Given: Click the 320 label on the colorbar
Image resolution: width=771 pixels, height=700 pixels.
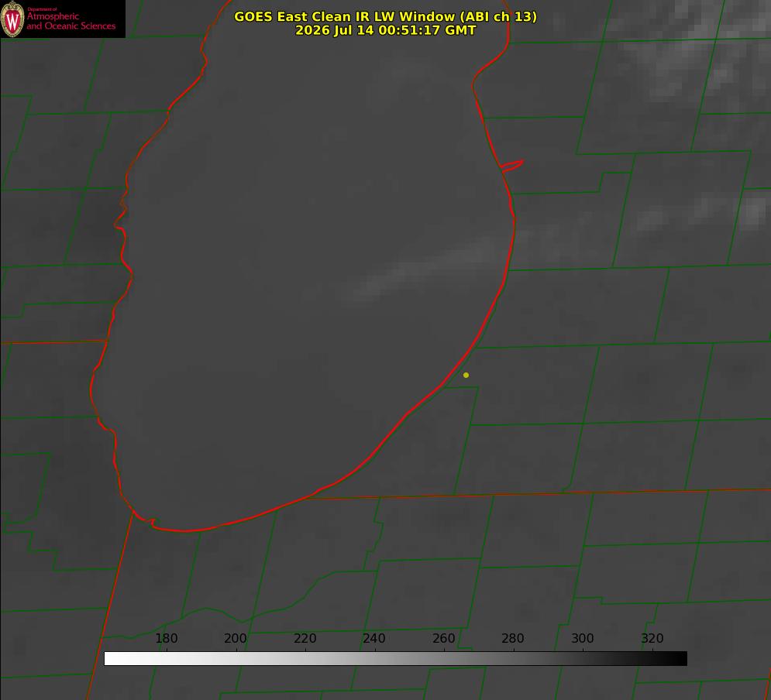Looking at the screenshot, I should coord(652,638).
